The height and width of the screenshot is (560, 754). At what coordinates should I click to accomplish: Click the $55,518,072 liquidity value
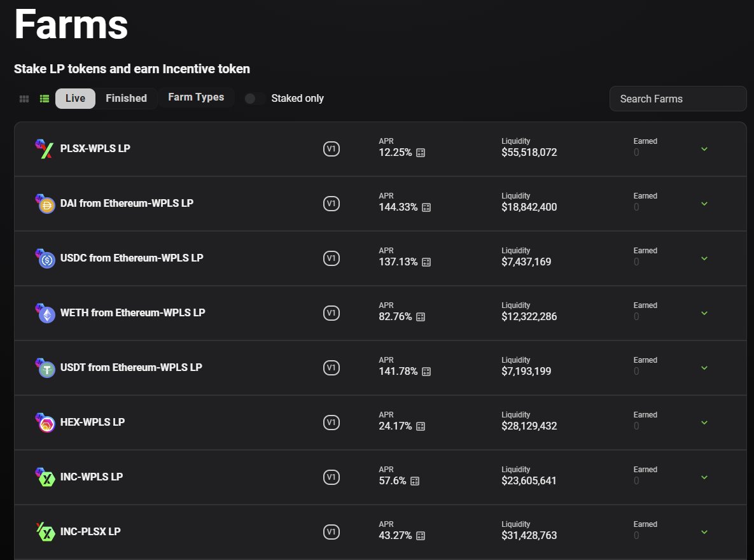[529, 153]
